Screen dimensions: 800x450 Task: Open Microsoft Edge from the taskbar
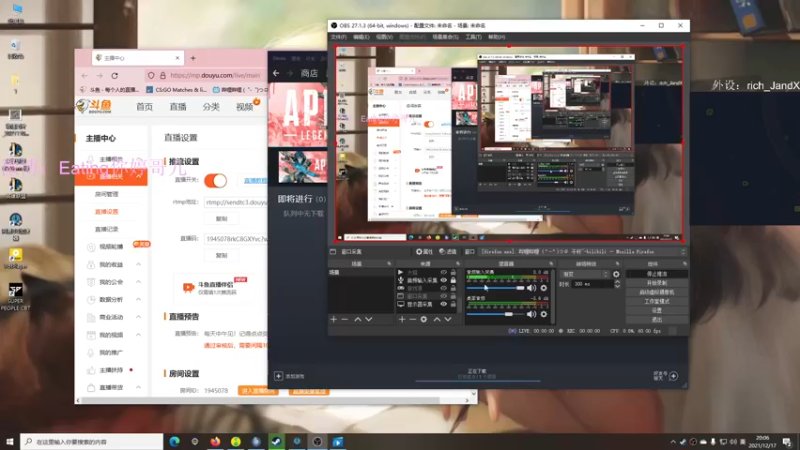point(174,441)
